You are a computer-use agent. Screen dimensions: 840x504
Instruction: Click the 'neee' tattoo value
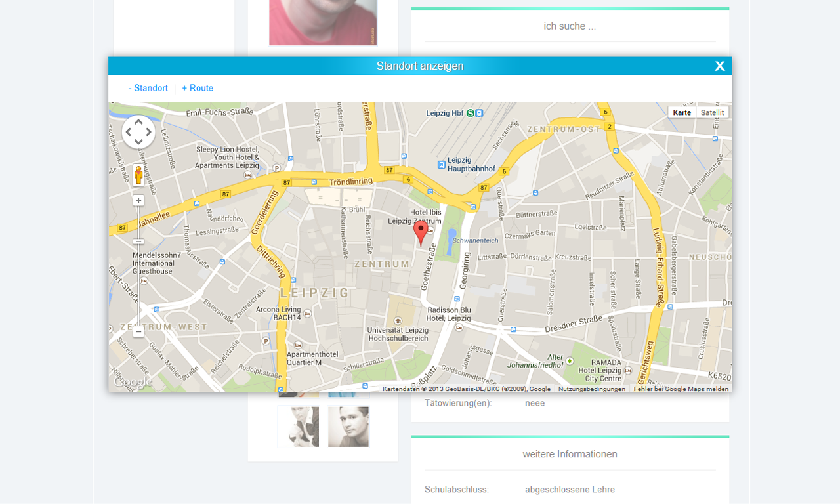535,403
